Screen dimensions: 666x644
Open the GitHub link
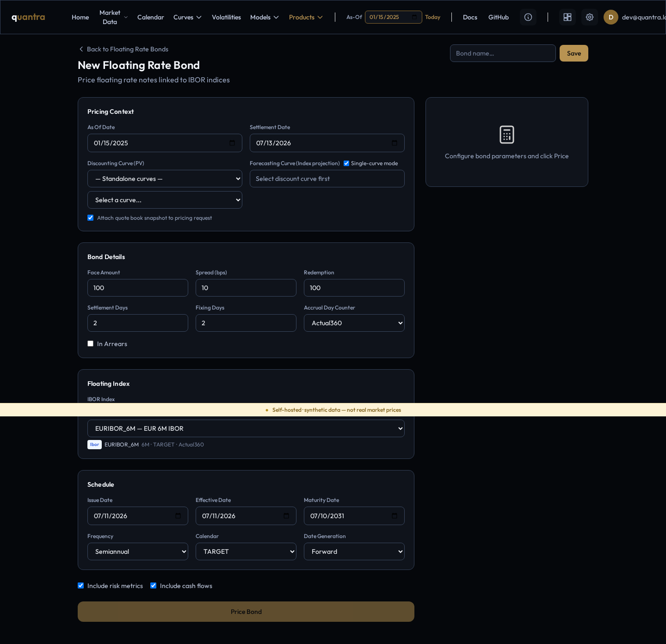pos(499,17)
